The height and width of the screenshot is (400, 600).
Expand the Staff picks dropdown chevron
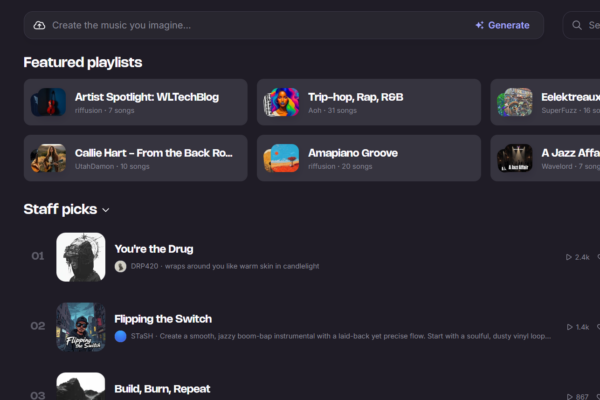(106, 210)
